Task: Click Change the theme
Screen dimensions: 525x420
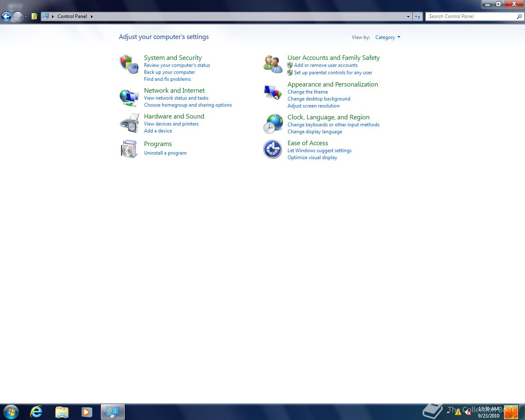Action: coord(308,92)
